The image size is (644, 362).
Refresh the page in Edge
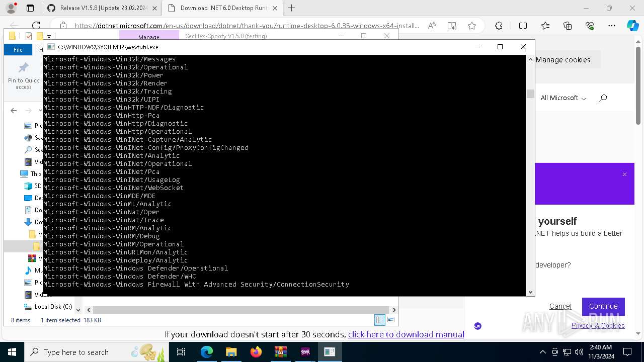36,26
